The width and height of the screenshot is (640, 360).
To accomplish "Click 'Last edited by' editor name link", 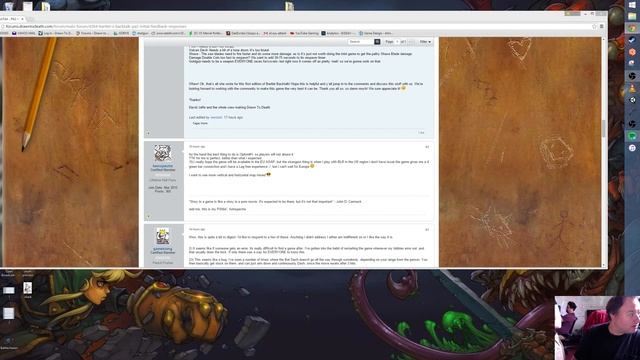I will pyautogui.click(x=216, y=118).
